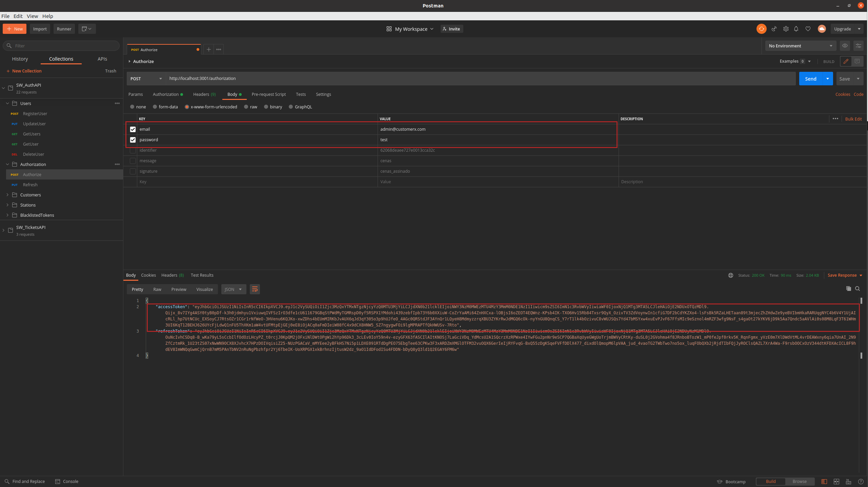Click the sync icon in the header
This screenshot has height=487, width=868.
click(761, 29)
